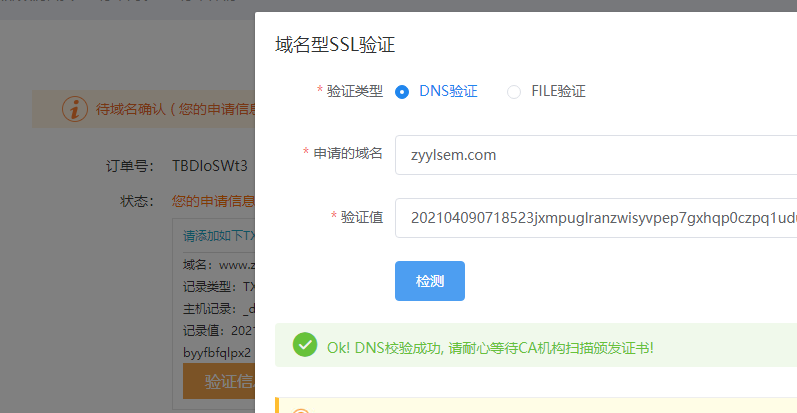Click the 请添加如下 TXT instruction heading
The width and height of the screenshot is (797, 413).
coord(219,236)
